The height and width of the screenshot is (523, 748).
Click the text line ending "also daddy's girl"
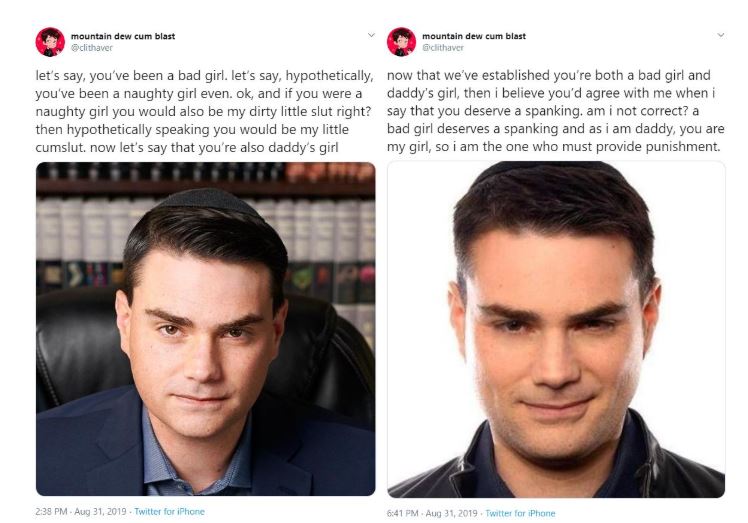point(187,147)
